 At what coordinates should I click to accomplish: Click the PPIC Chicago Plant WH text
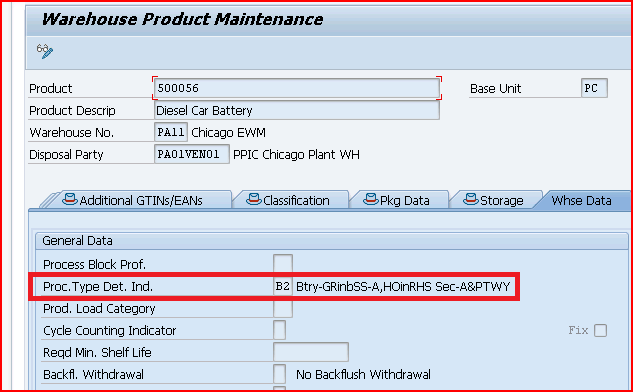point(296,154)
